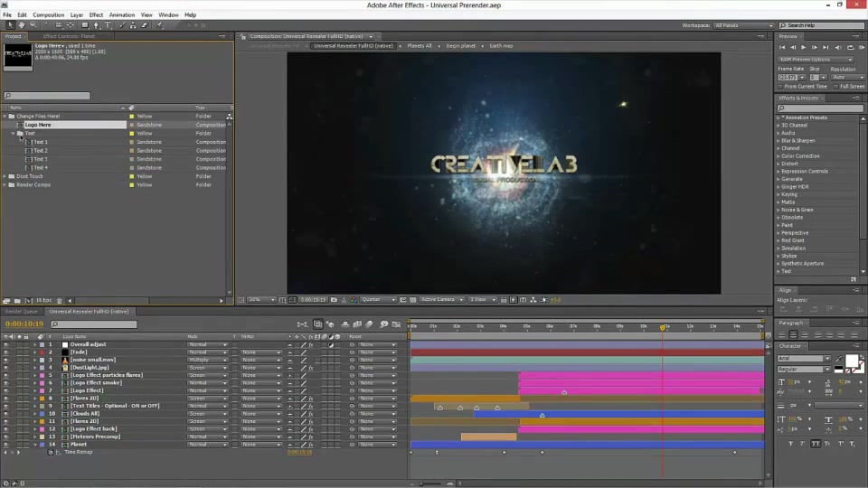Image resolution: width=868 pixels, height=488 pixels.
Task: Hide the [Fade] layer eye
Action: click(6, 352)
